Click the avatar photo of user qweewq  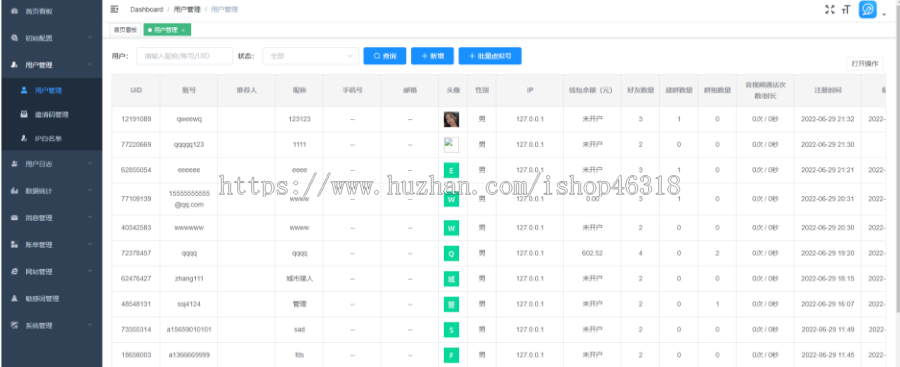451,119
